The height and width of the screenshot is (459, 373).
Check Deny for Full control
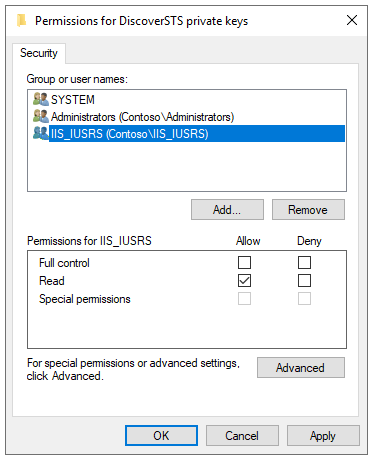[304, 263]
